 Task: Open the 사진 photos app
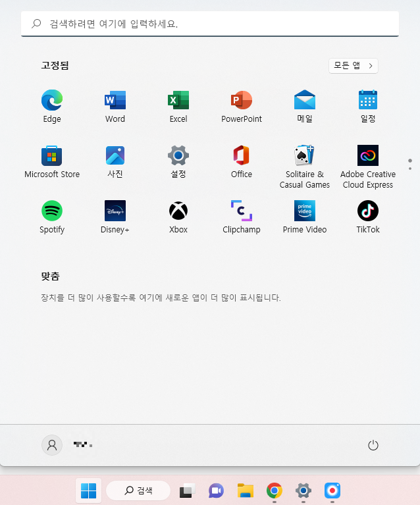tap(115, 162)
